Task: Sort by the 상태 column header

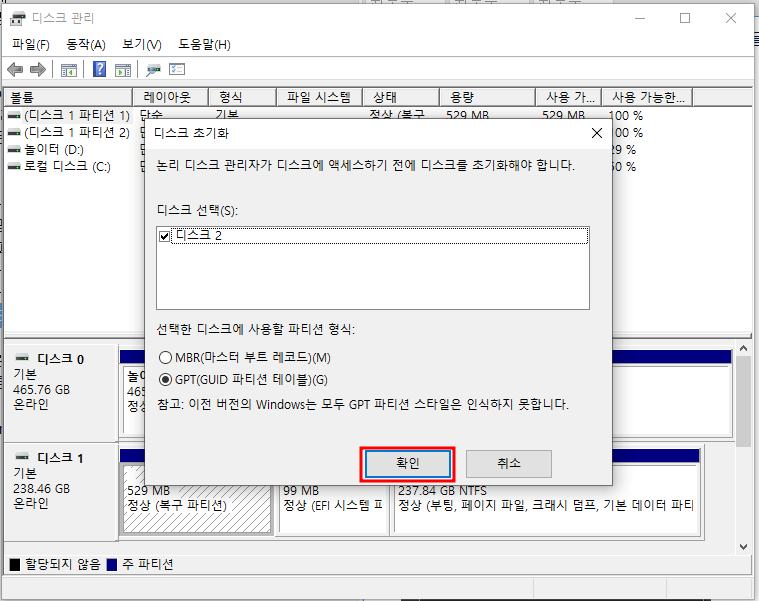Action: tap(401, 97)
